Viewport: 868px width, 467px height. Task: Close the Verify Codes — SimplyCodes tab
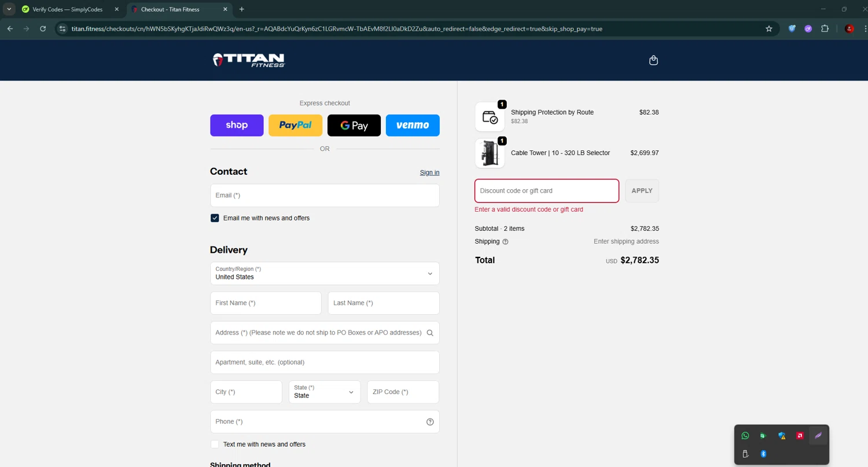(x=116, y=9)
